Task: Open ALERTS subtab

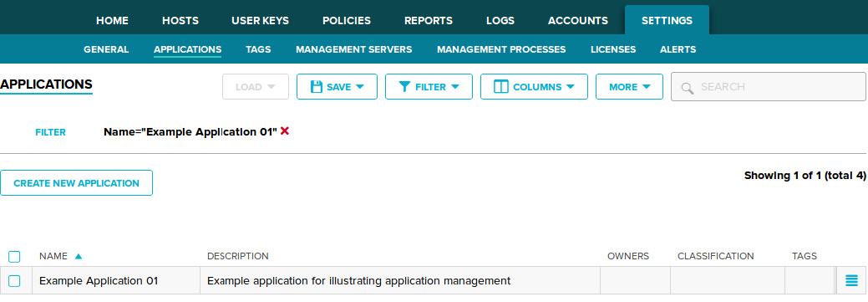Action: pos(678,49)
